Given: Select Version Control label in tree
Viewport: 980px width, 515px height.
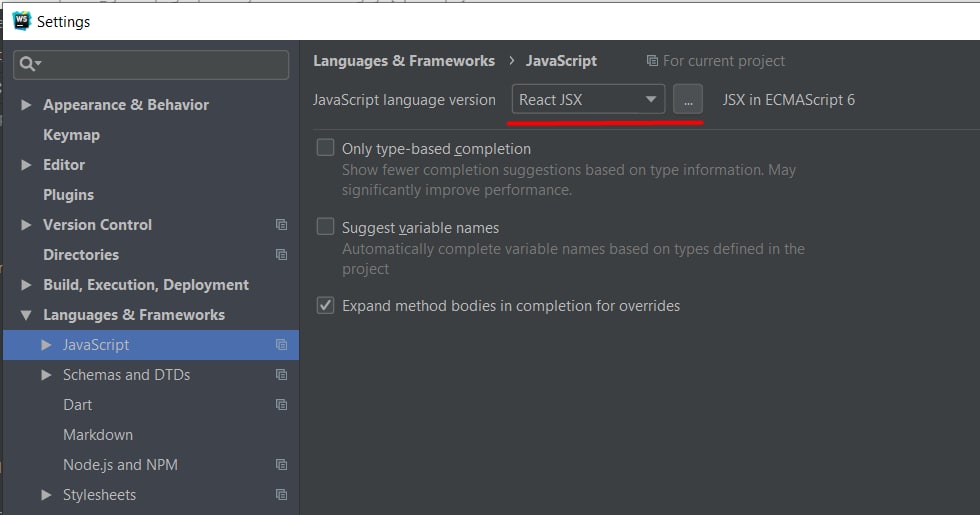Looking at the screenshot, I should 97,224.
